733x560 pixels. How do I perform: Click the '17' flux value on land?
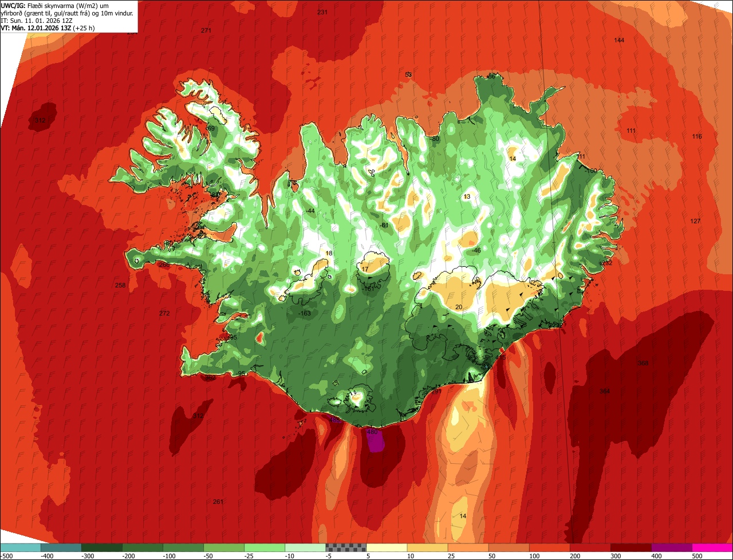(365, 269)
